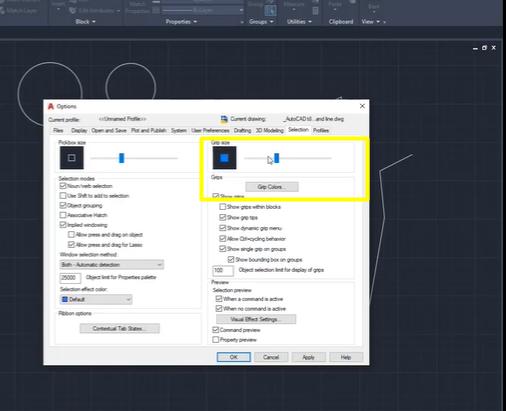Toggle Show grip tips checkbox
This screenshot has height=411, width=506.
click(222, 217)
